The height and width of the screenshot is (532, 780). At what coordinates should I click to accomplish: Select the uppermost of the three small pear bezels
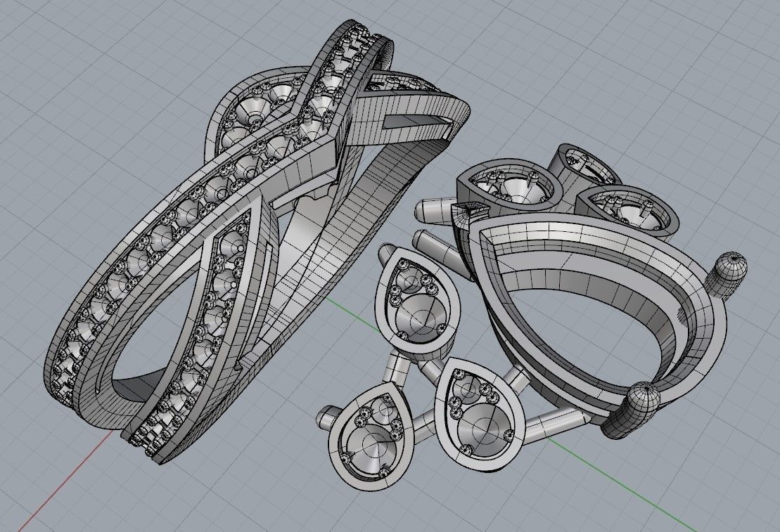[x=417, y=305]
